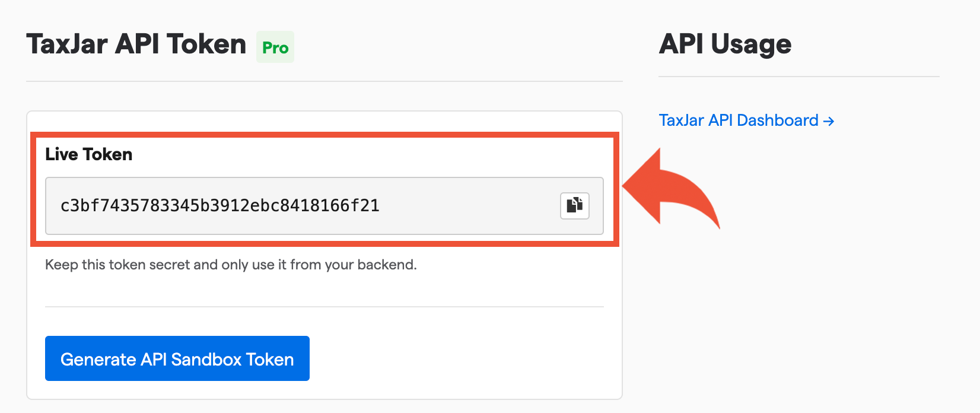Click the green Pro badge
This screenshot has height=413, width=980.
click(275, 47)
